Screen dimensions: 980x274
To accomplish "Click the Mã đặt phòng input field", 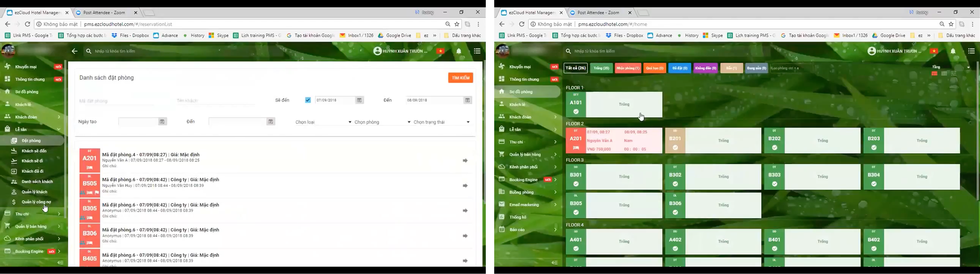I will [116, 101].
